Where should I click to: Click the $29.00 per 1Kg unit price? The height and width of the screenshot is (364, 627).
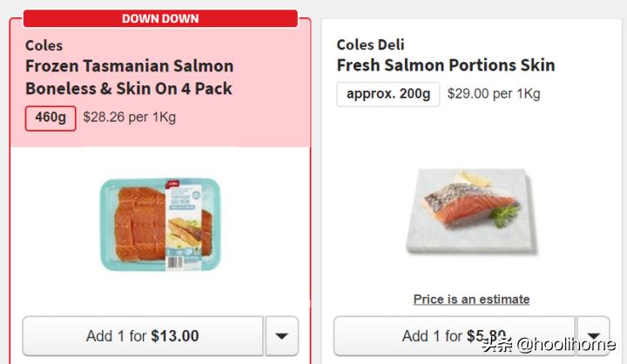tap(494, 93)
